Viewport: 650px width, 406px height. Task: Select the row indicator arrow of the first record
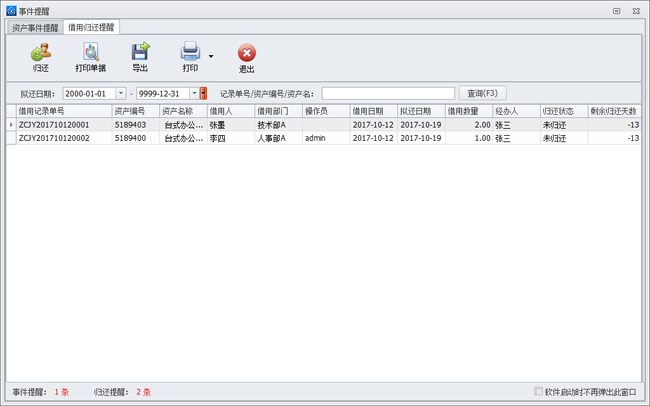click(11, 125)
